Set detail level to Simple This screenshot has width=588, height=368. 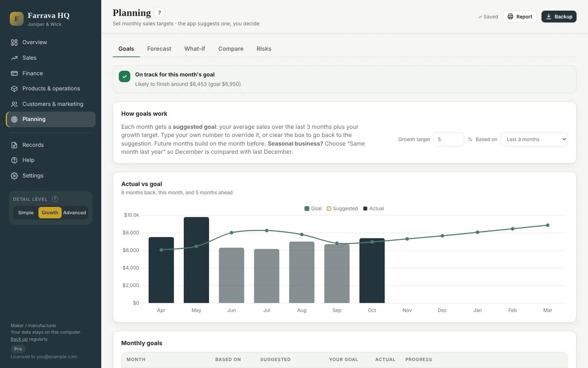click(x=26, y=213)
